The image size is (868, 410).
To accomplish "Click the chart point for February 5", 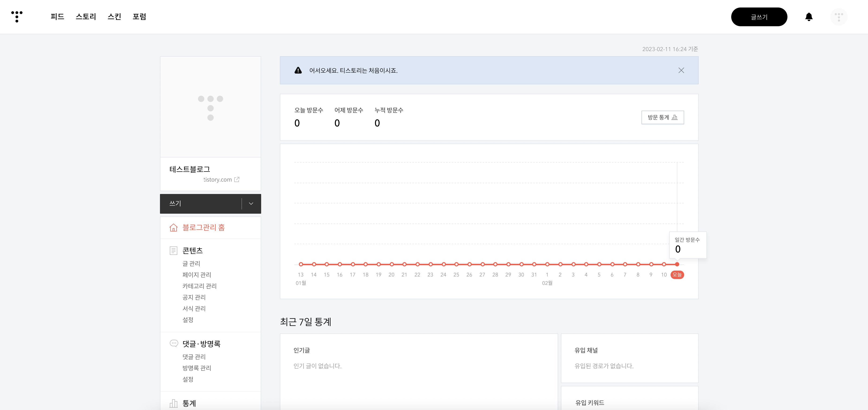I will pyautogui.click(x=599, y=264).
